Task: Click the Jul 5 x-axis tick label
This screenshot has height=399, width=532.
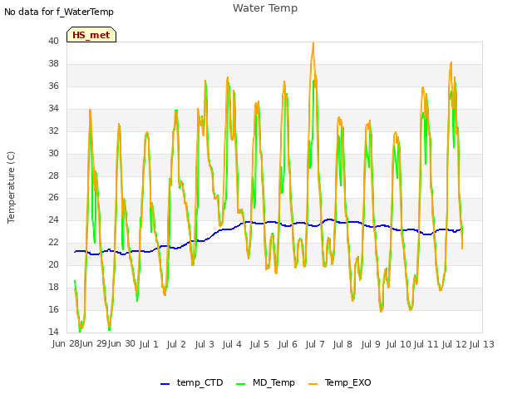Action: (259, 344)
